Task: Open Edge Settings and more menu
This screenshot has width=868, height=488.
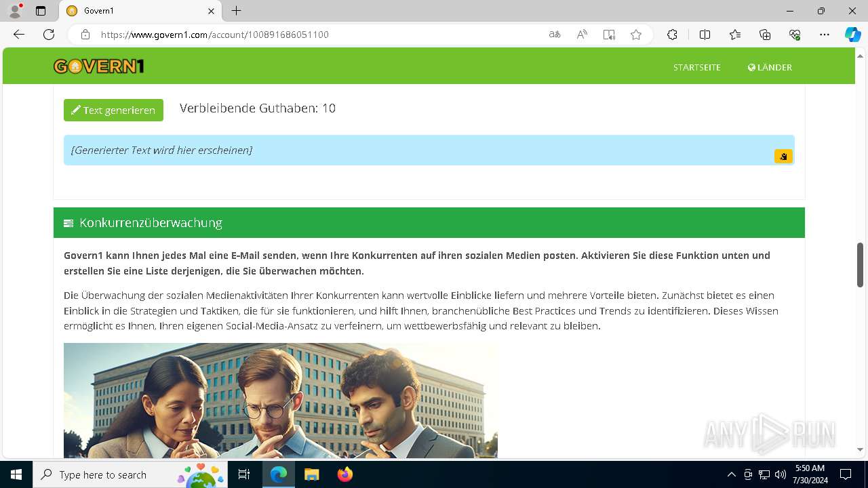Action: click(825, 35)
